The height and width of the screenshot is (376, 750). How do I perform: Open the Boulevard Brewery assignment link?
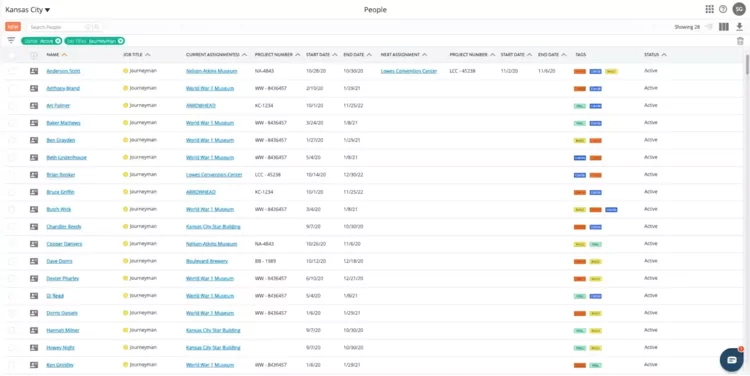(207, 261)
